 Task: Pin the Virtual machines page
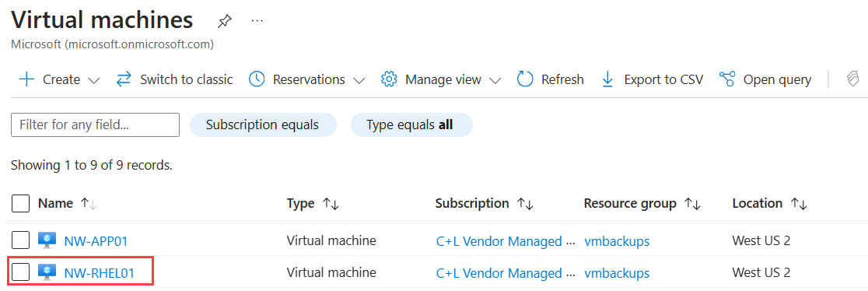pyautogui.click(x=224, y=22)
